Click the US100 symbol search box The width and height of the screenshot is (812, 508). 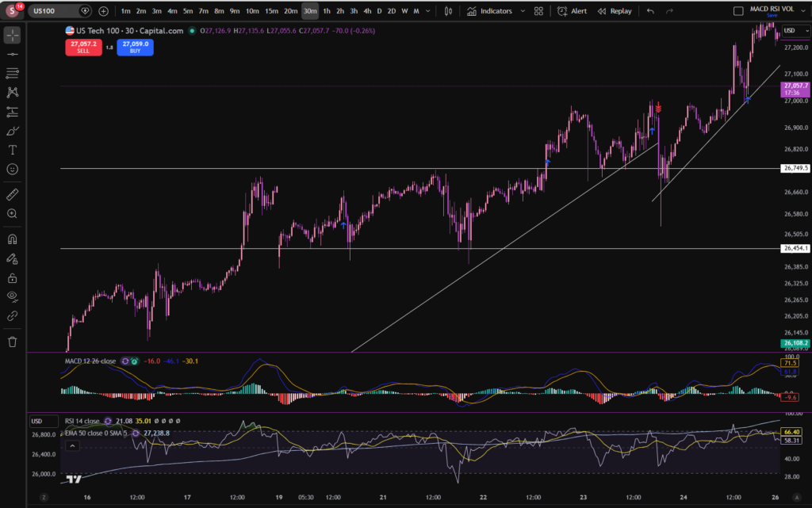coord(59,11)
